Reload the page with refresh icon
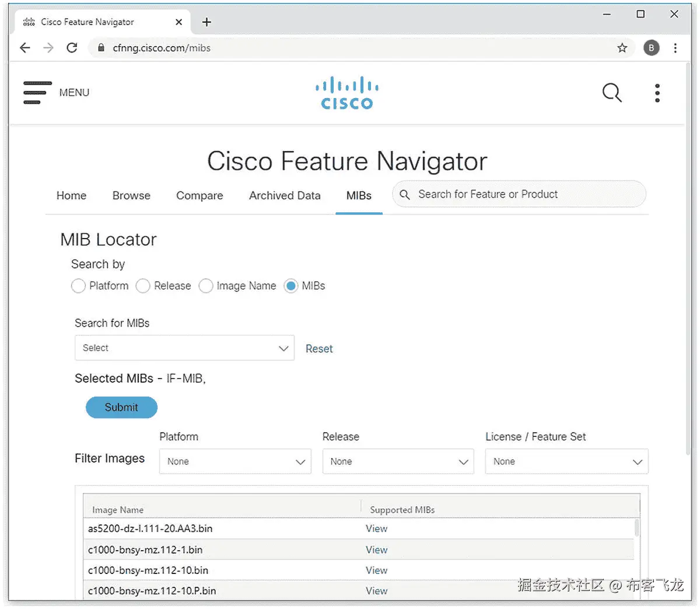Image resolution: width=700 pixels, height=609 pixels. [72, 48]
